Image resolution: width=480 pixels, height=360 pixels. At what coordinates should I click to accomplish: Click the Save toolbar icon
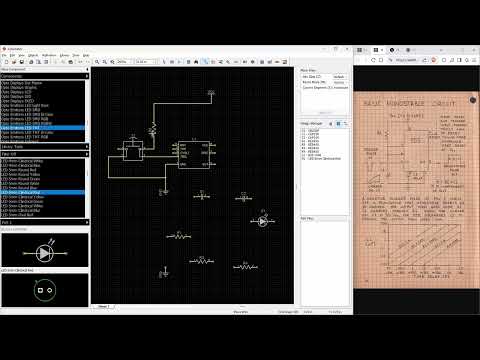tap(22, 62)
